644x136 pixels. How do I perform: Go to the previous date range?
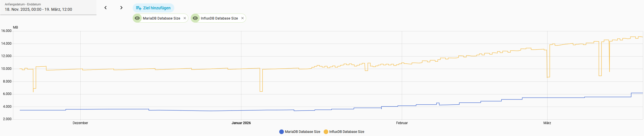click(106, 8)
